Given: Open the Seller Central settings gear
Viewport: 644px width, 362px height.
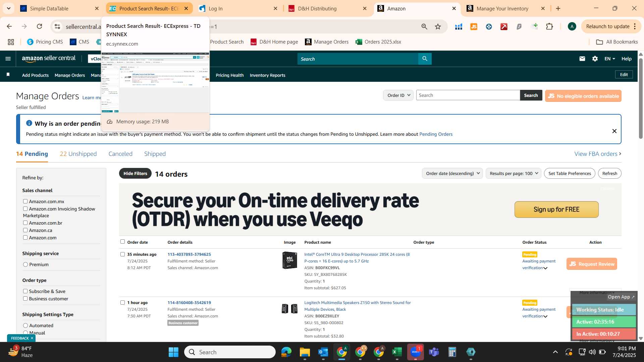Looking at the screenshot, I should [595, 59].
